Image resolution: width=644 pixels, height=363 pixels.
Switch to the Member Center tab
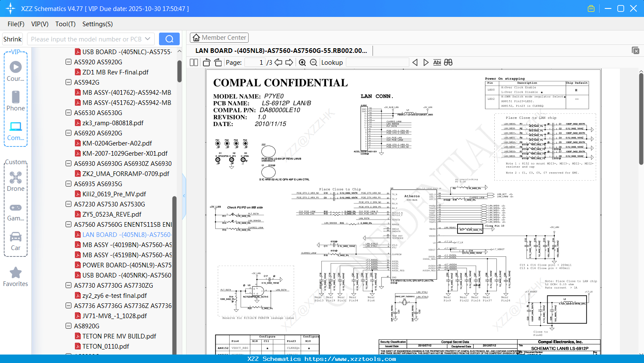[x=219, y=38]
